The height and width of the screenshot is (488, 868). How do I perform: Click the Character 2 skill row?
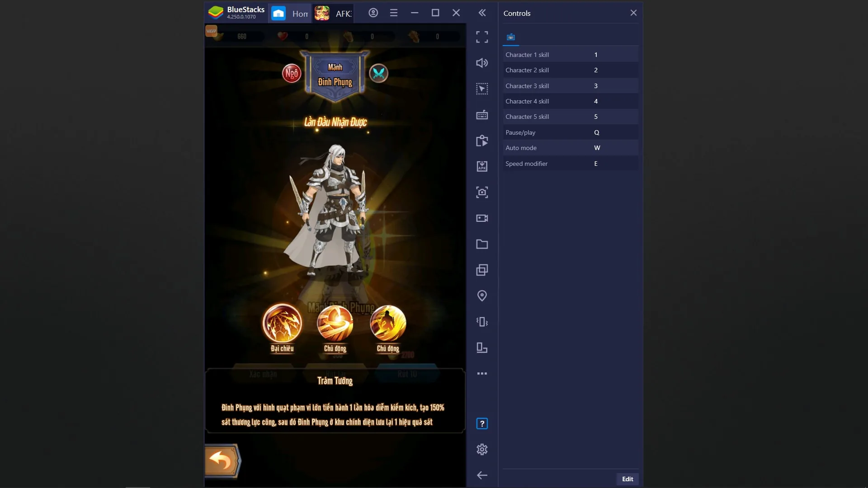click(571, 70)
